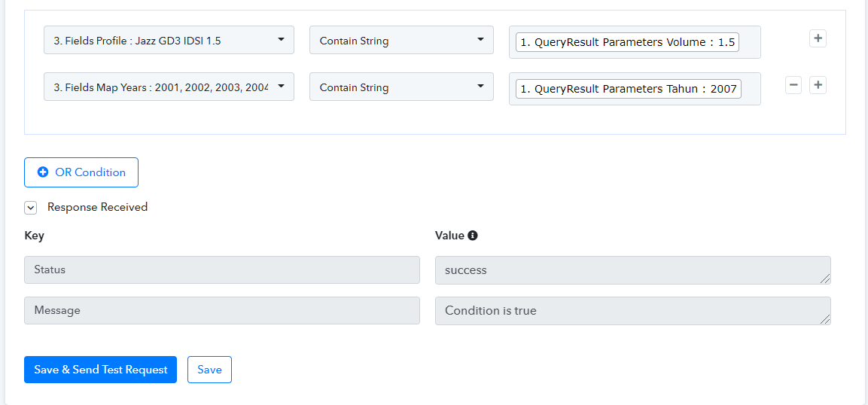Screen dimensions: 868x405
Task: Click the info icon next to Value
Action: click(x=473, y=235)
